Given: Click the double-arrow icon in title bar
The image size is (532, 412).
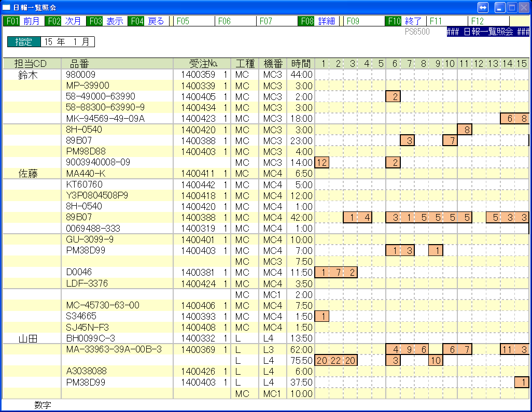Looking at the screenshot, I should tap(483, 7).
